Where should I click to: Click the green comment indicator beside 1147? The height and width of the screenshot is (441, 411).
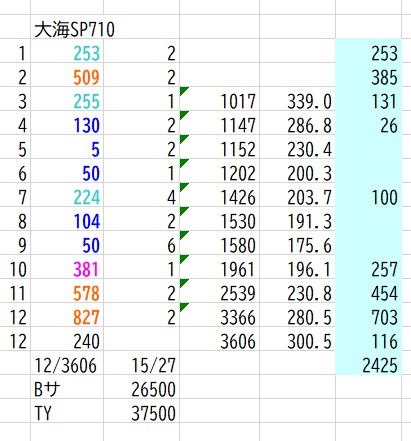184,115
